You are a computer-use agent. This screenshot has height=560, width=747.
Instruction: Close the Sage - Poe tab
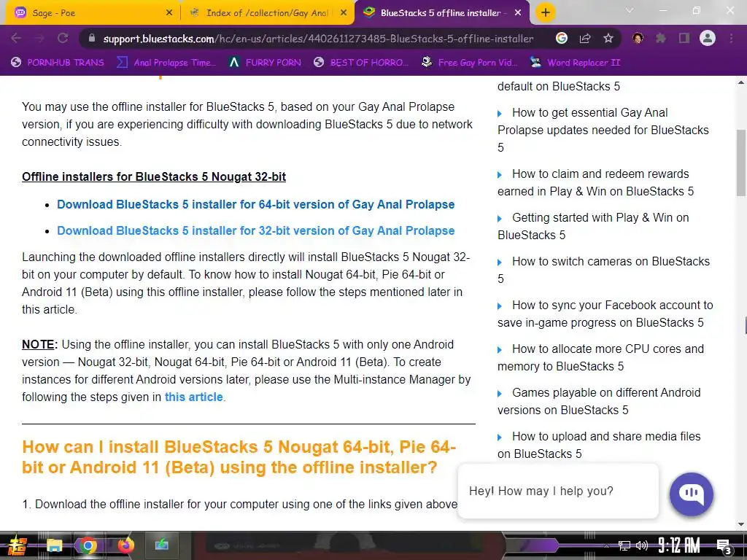click(169, 13)
